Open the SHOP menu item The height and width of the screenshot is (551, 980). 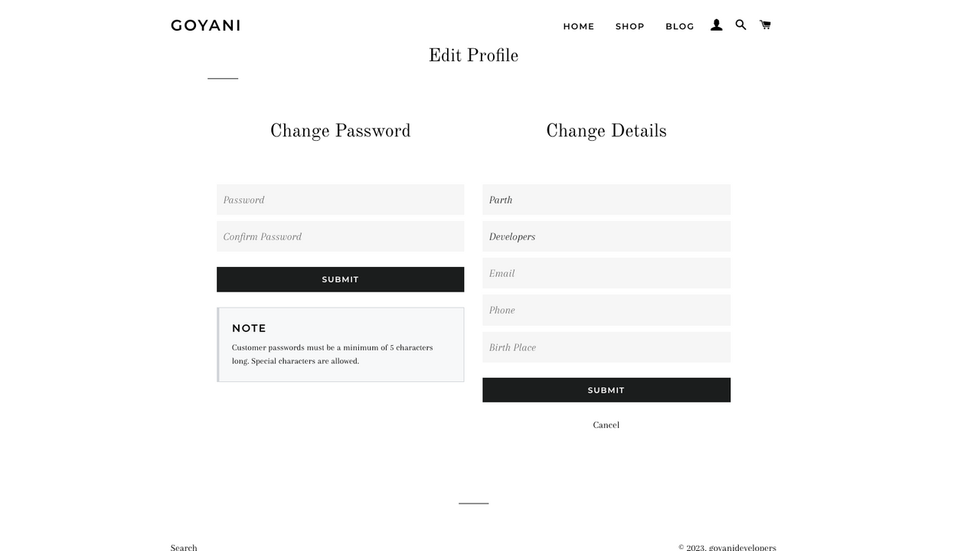coord(630,26)
